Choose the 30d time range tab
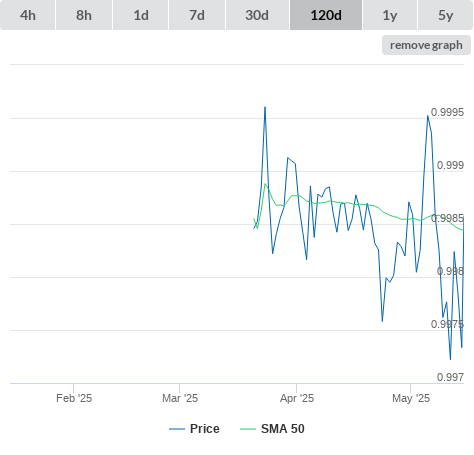This screenshot has height=455, width=474. coord(257,15)
